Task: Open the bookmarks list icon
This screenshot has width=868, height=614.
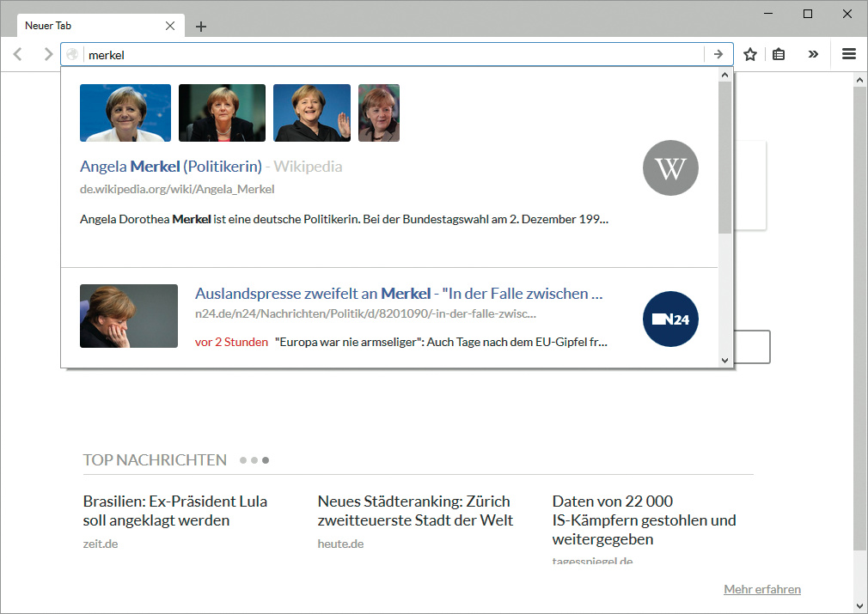Action: click(779, 54)
